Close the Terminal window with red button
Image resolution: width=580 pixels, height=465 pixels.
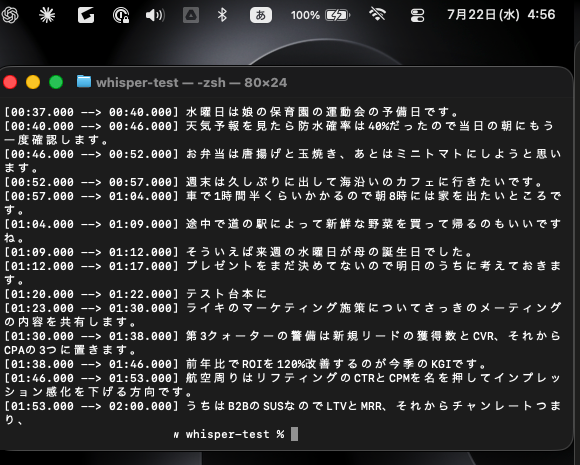tap(10, 82)
